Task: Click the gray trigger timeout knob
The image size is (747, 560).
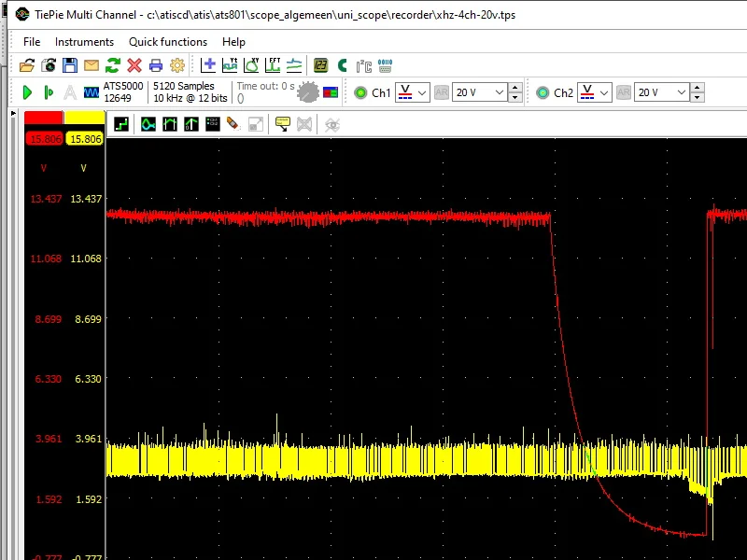Action: [x=308, y=91]
